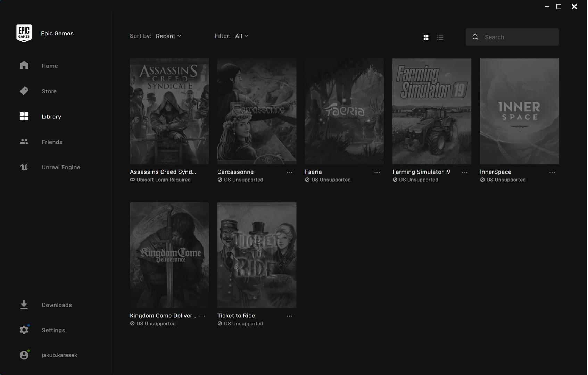The image size is (588, 375).
Task: Click unsupported icon under Faeria
Action: [x=307, y=180]
